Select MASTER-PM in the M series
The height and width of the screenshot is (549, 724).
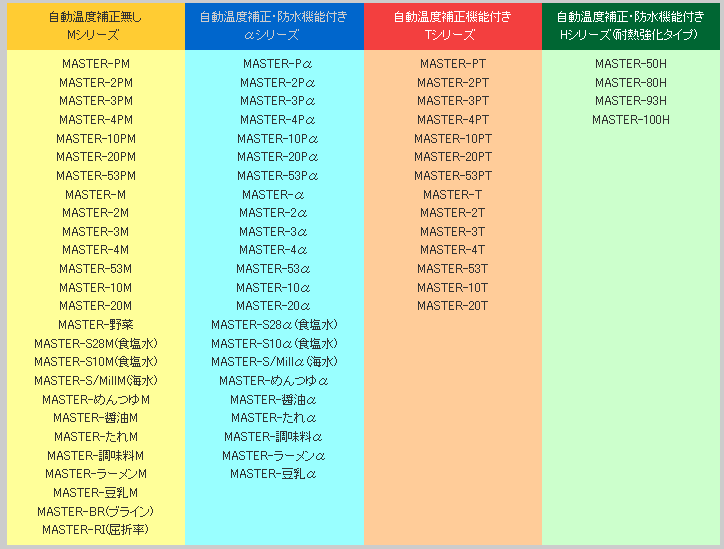click(x=96, y=64)
